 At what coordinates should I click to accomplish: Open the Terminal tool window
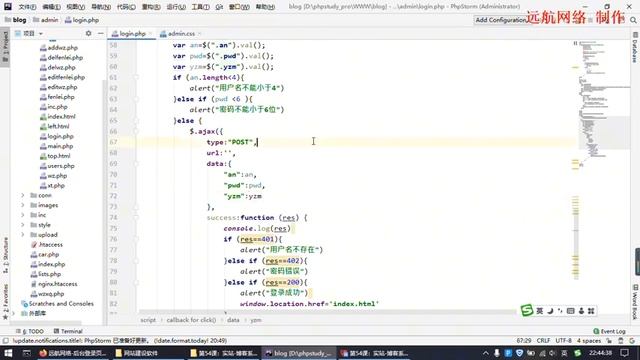point(68,331)
